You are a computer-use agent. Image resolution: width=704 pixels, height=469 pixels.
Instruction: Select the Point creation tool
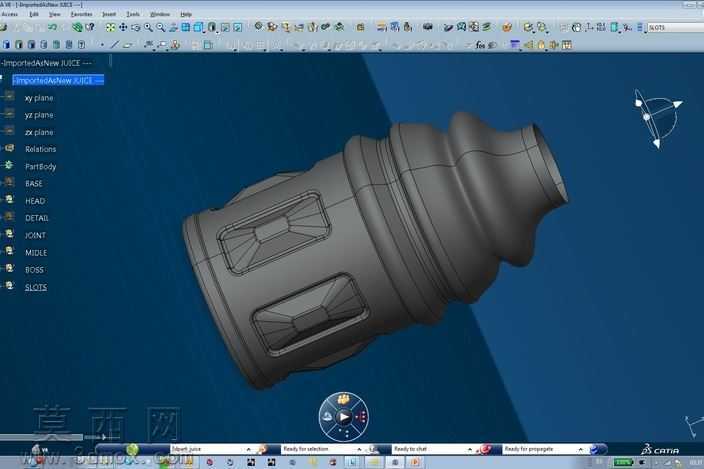pos(102,45)
